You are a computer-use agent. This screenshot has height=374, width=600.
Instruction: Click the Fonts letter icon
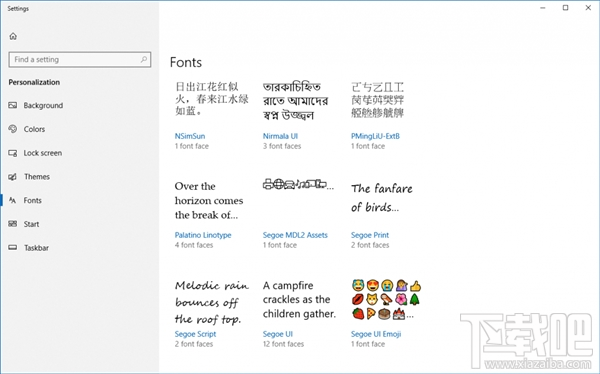click(x=13, y=200)
